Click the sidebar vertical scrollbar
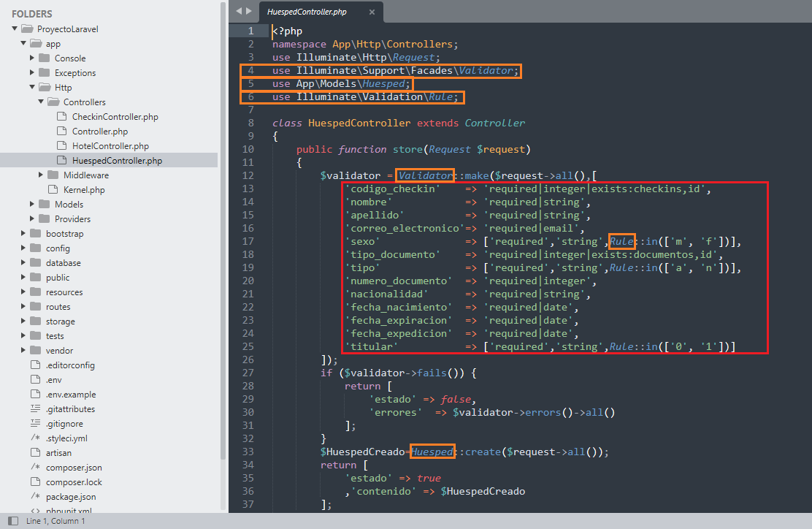The image size is (812, 529). click(x=223, y=219)
